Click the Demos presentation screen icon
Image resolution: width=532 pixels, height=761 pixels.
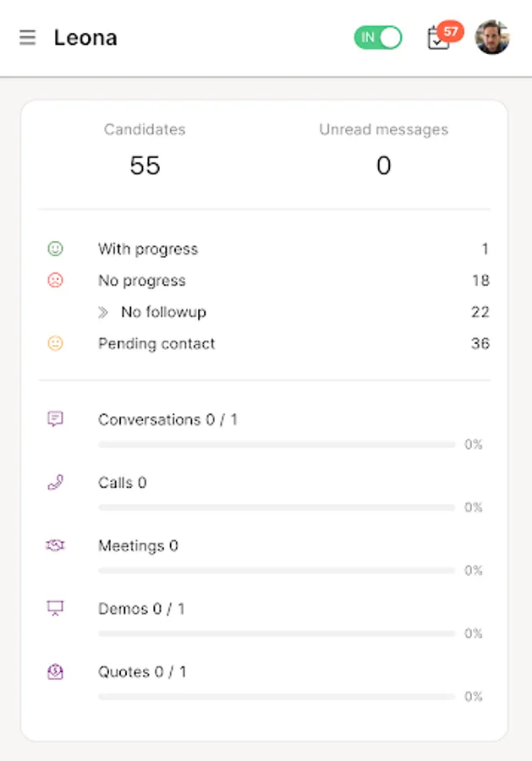tap(55, 608)
